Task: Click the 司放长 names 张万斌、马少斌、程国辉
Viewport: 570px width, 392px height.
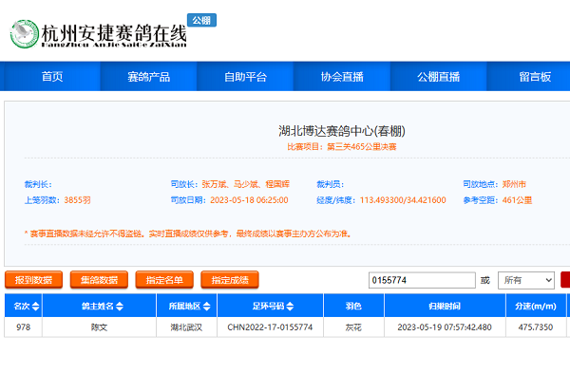Action: [246, 184]
